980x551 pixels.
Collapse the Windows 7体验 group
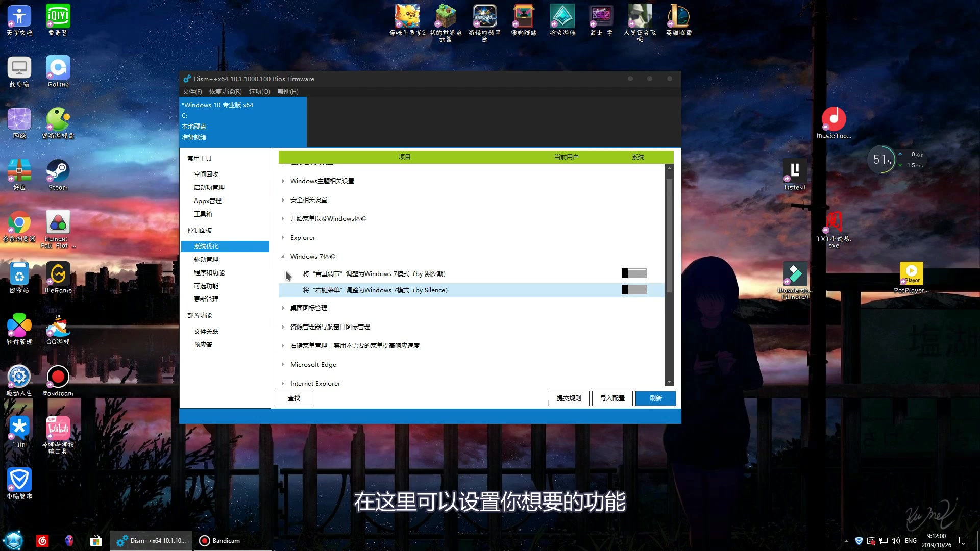point(283,257)
